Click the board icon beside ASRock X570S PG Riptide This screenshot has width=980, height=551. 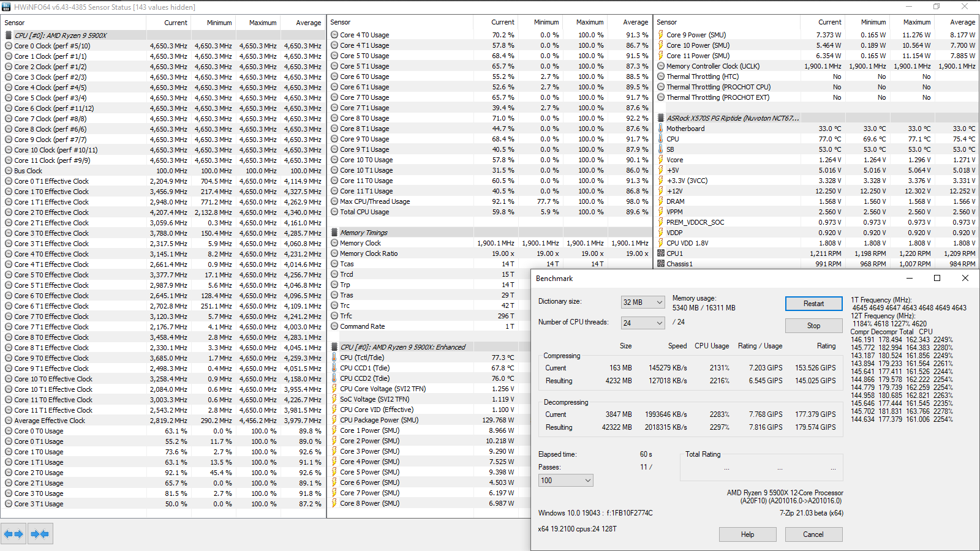click(661, 118)
